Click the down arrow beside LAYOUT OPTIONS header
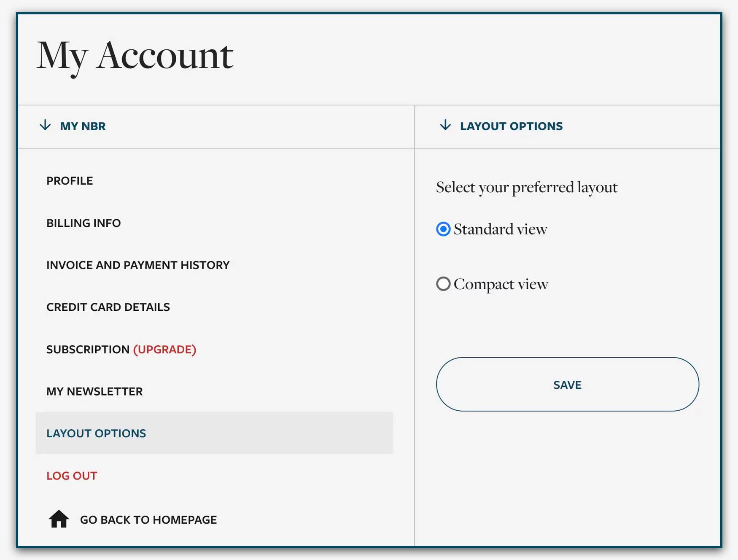The width and height of the screenshot is (738, 560). [445, 125]
